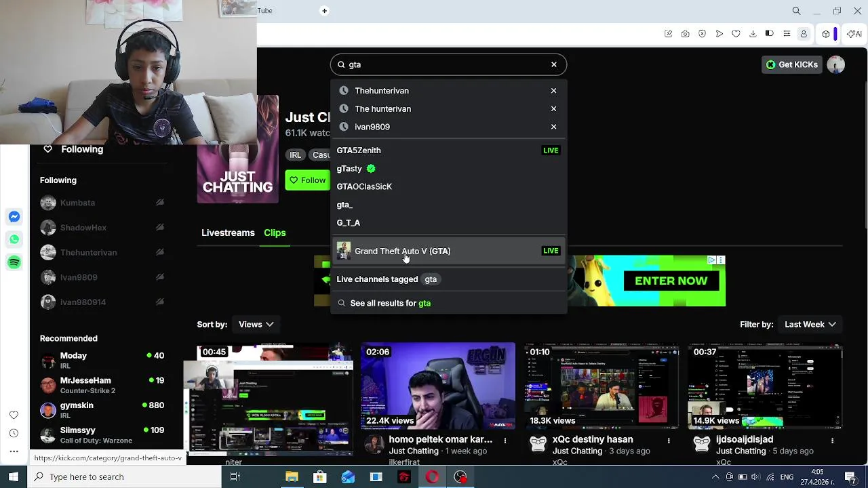The width and height of the screenshot is (868, 488).
Task: Open recommended channel gymskin
Action: pos(102,410)
